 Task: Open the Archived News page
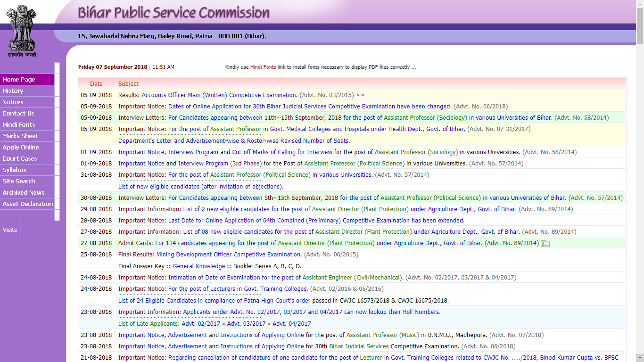point(27,193)
